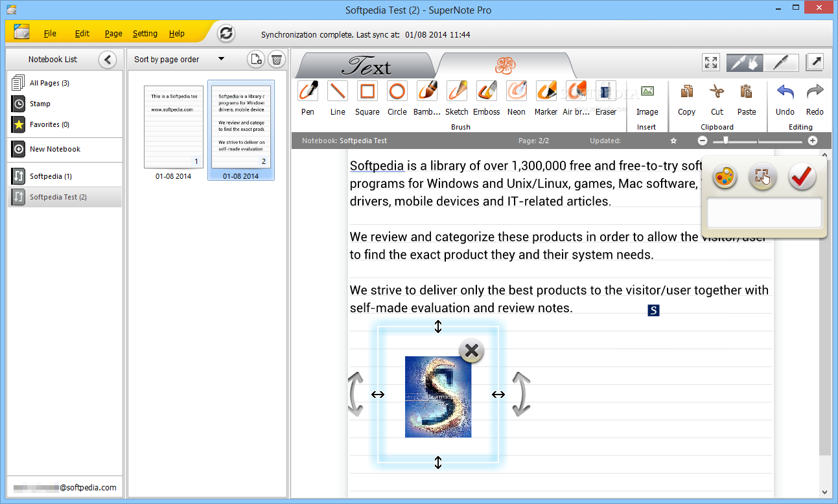Screen dimensions: 838x504
Task: Pop out the editor window arrow
Action: (x=815, y=62)
